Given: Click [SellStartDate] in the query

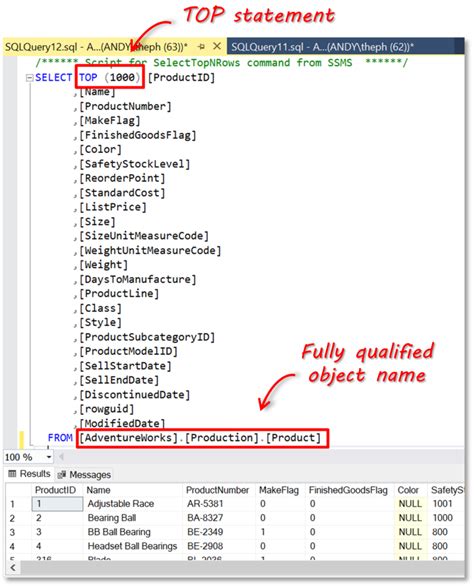Looking at the screenshot, I should (125, 366).
